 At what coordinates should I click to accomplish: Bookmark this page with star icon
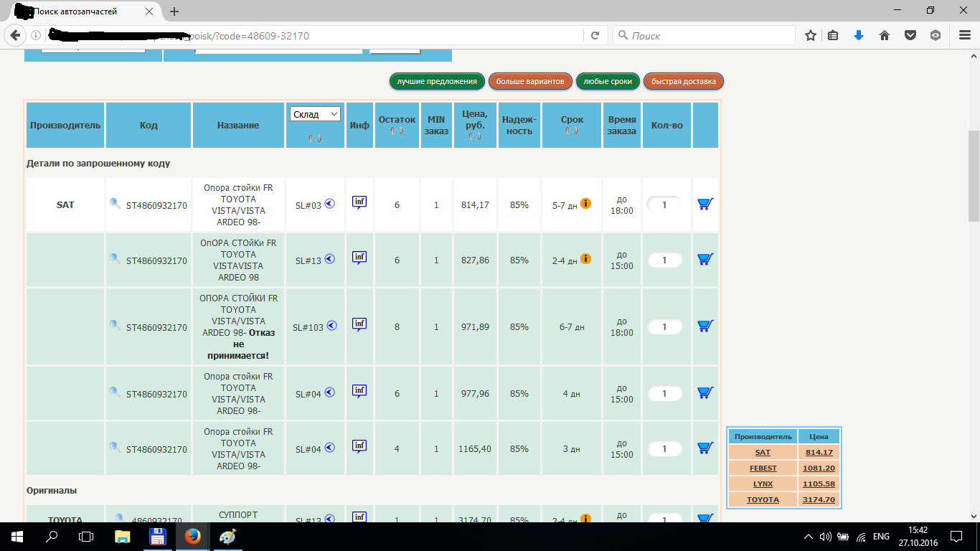coord(810,35)
